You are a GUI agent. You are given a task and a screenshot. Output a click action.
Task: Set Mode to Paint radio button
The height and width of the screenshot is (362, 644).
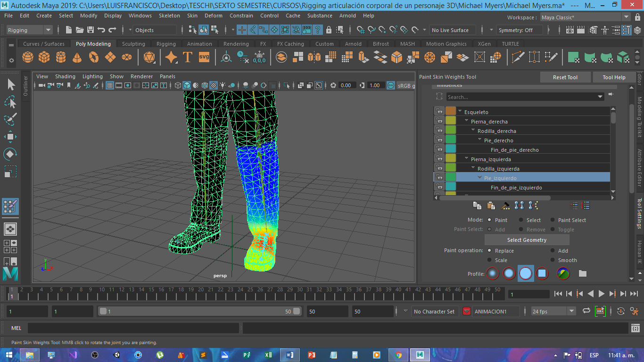pos(490,220)
